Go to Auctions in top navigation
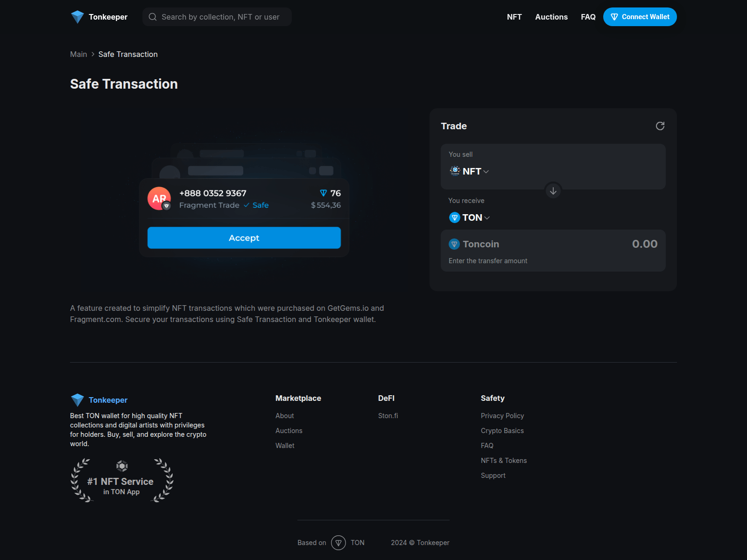The image size is (747, 560). [551, 17]
